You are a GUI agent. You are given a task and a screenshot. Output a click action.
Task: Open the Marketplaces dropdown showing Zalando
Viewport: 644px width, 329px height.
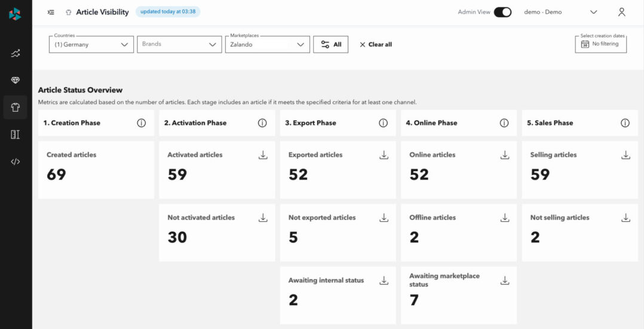tap(267, 44)
